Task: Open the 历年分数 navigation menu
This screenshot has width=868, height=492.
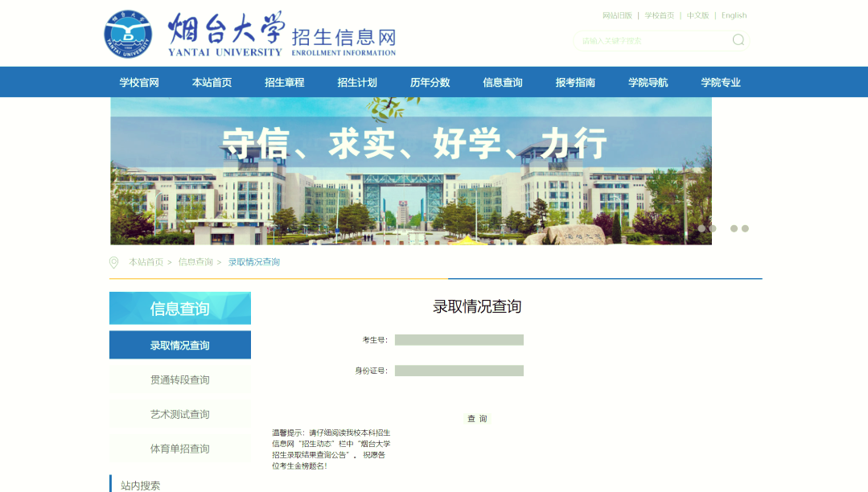Action: pos(429,81)
